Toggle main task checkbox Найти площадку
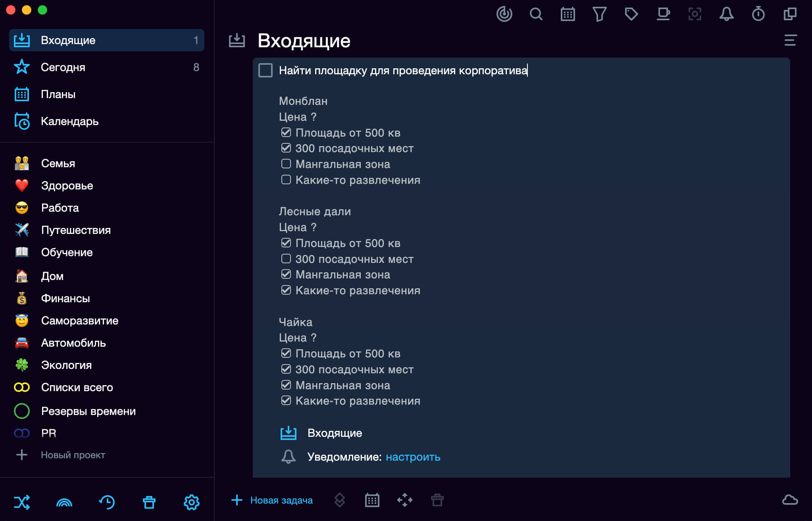This screenshot has width=812, height=521. tap(266, 70)
